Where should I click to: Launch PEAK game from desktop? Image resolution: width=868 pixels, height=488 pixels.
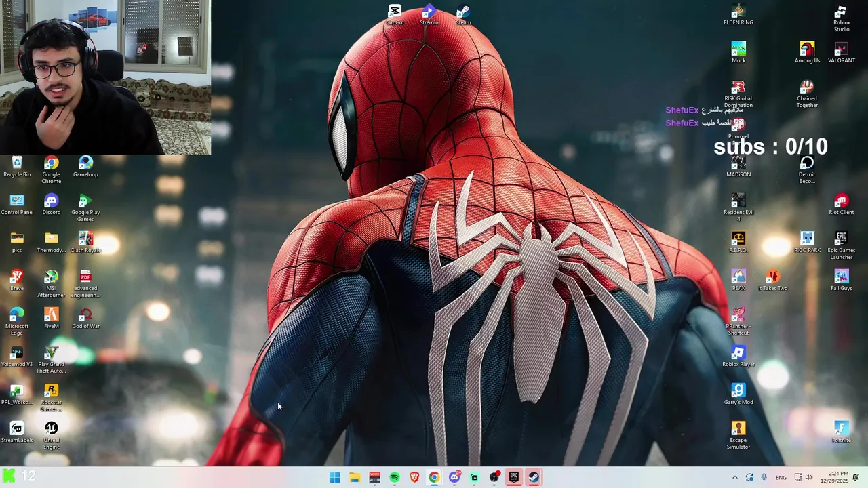click(738, 281)
